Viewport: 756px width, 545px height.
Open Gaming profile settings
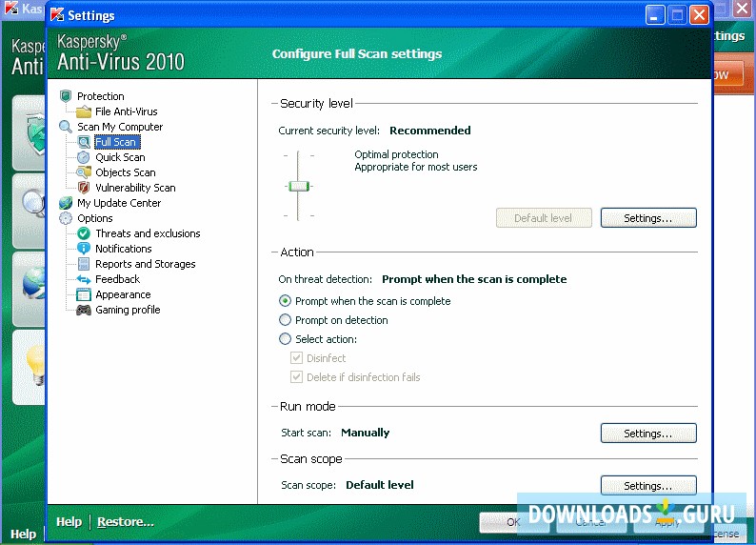tap(128, 310)
